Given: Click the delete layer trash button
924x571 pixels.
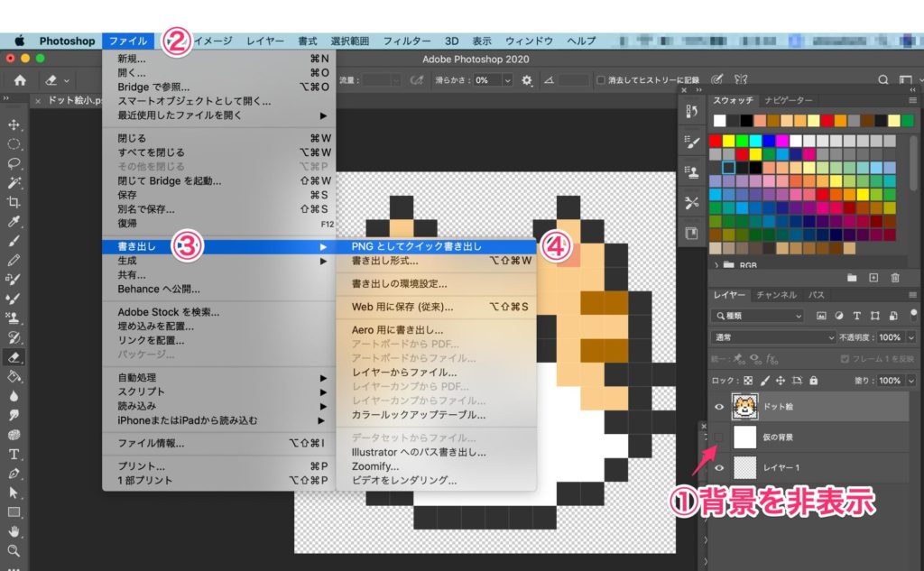Looking at the screenshot, I should coord(895,277).
